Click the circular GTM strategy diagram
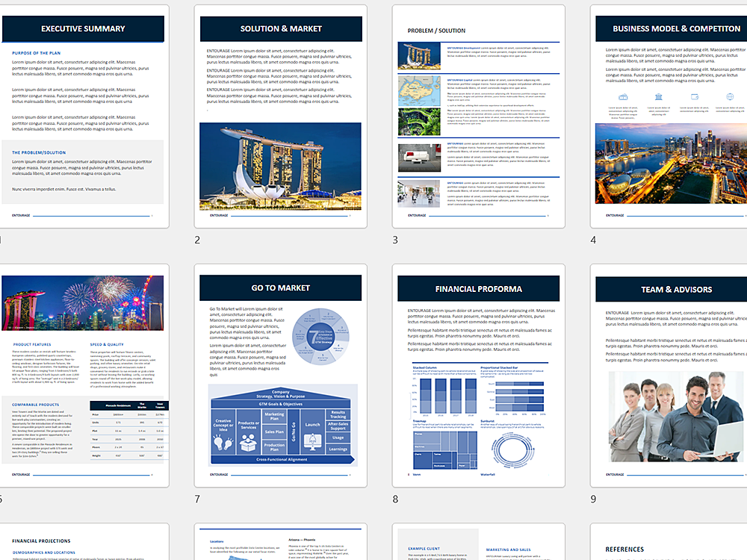Screen dimensions: 747x560 [320, 337]
